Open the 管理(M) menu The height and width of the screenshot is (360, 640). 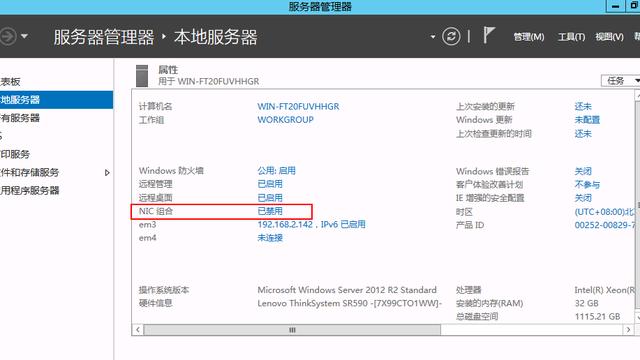(x=529, y=37)
